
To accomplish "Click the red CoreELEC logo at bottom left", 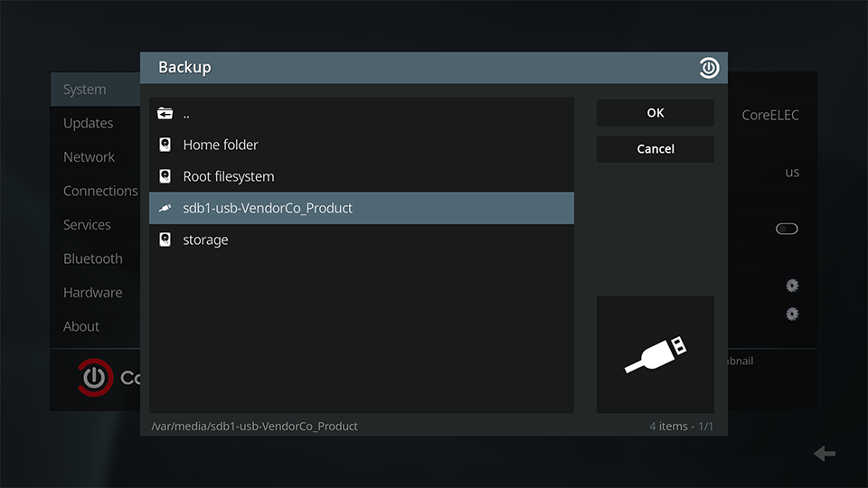I will click(x=95, y=378).
